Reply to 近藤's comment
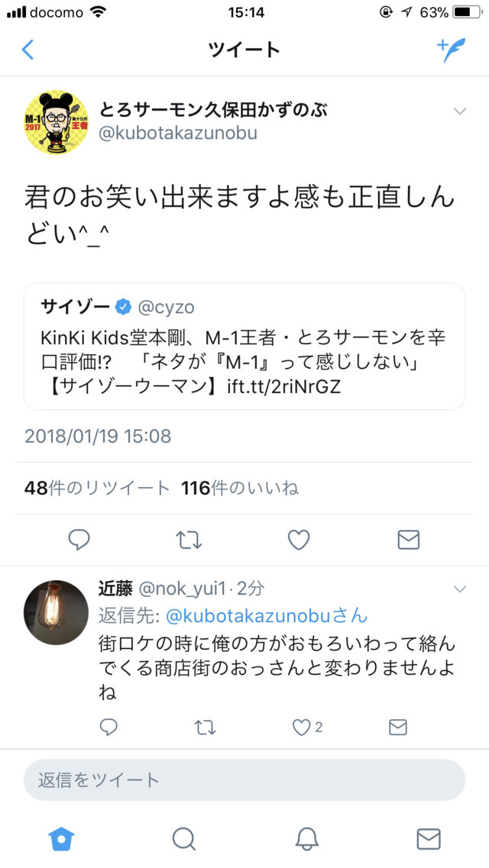Image resolution: width=489 pixels, height=868 pixels. click(x=108, y=728)
